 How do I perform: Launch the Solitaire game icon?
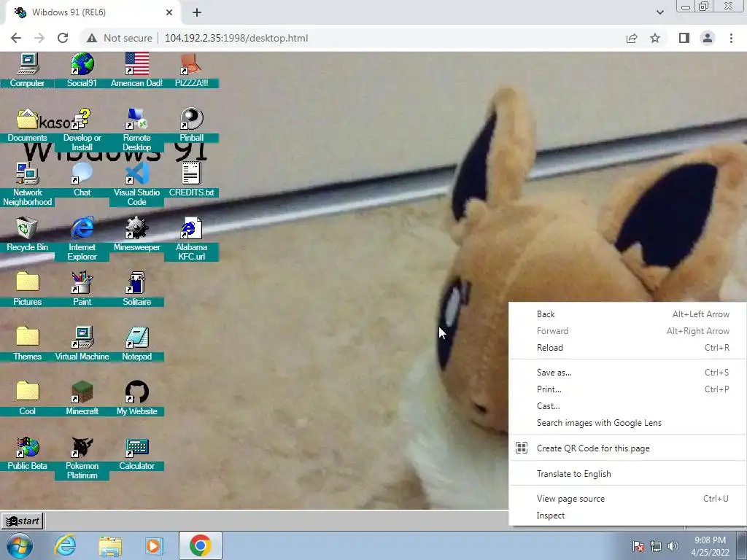click(x=136, y=283)
